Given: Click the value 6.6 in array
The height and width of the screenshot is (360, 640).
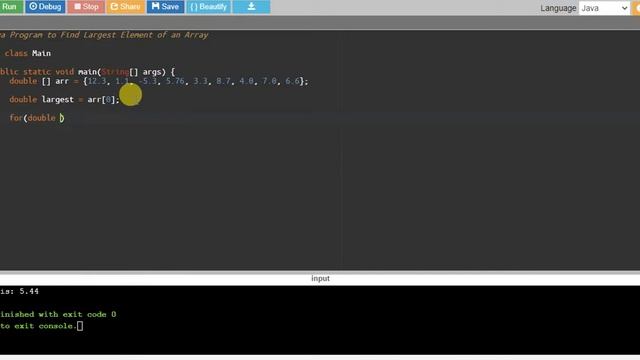Looking at the screenshot, I should tap(292, 81).
